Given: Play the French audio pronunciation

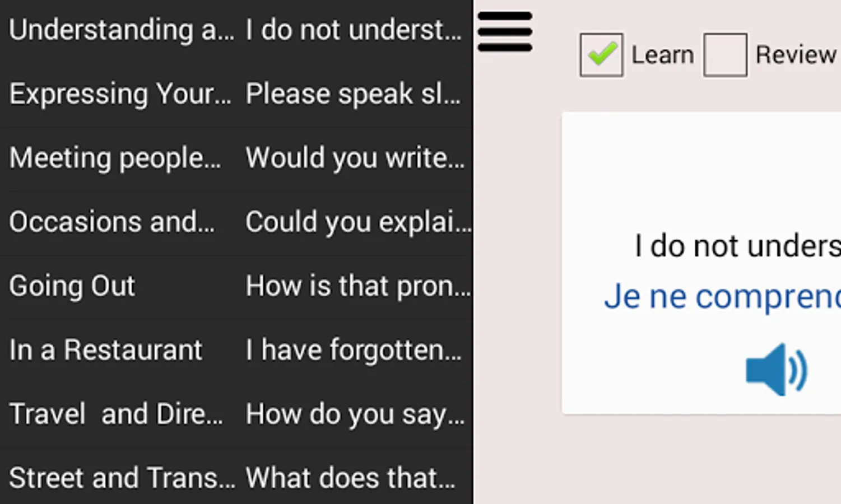Looking at the screenshot, I should coord(777,370).
